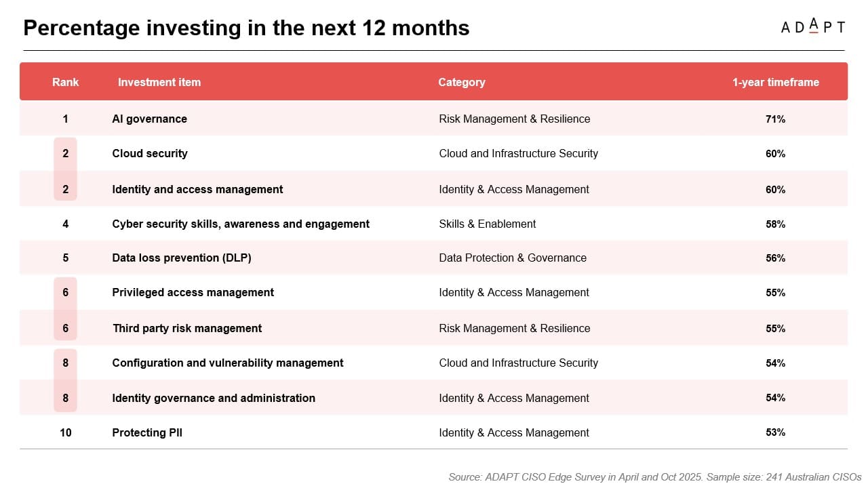Viewport: 868px width, 488px height.
Task: Click the ADAPT logo
Action: click(812, 26)
